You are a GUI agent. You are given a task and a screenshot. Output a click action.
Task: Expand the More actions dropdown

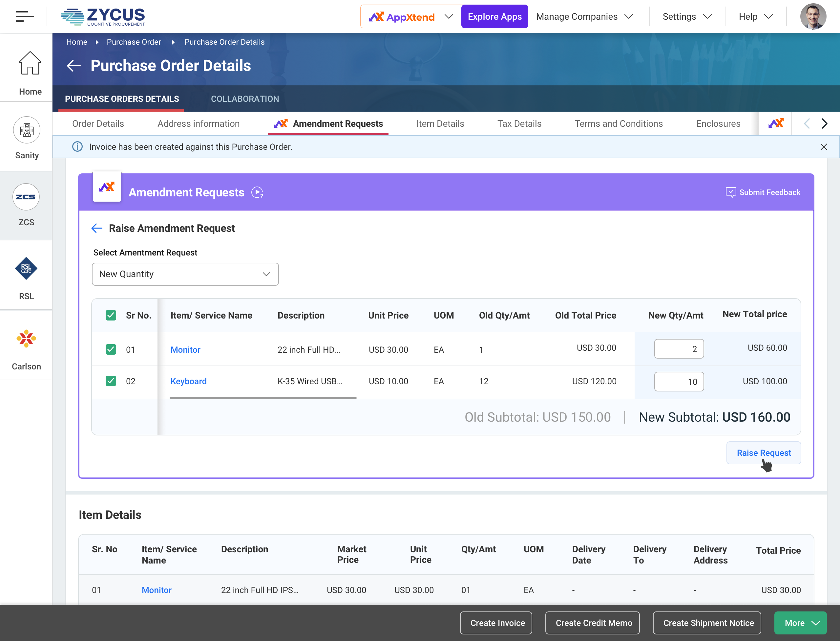coord(800,623)
